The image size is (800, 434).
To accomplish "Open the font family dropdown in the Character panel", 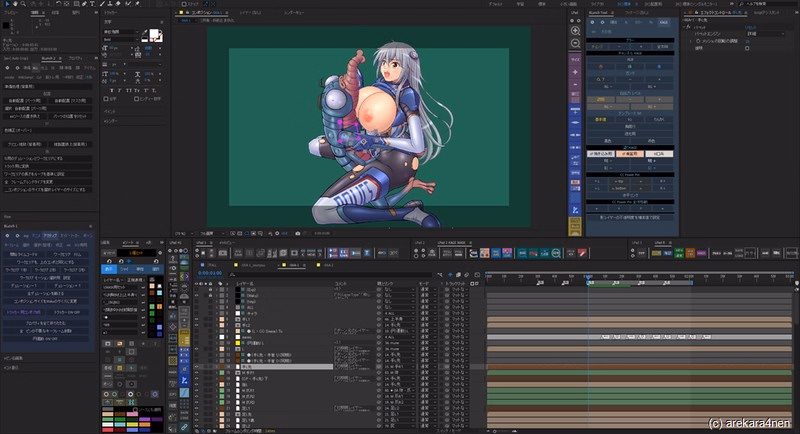I will tap(121, 31).
